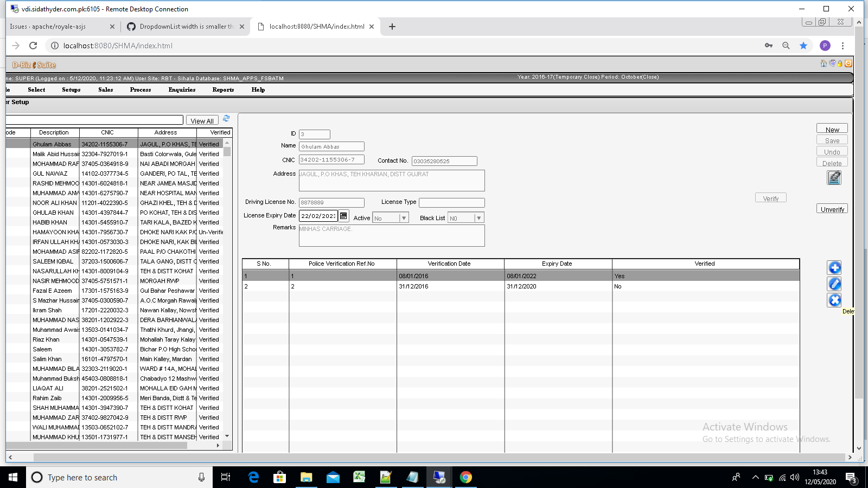The image size is (868, 488).
Task: Click the yellow lock icon in the application header
Action: 840,63
